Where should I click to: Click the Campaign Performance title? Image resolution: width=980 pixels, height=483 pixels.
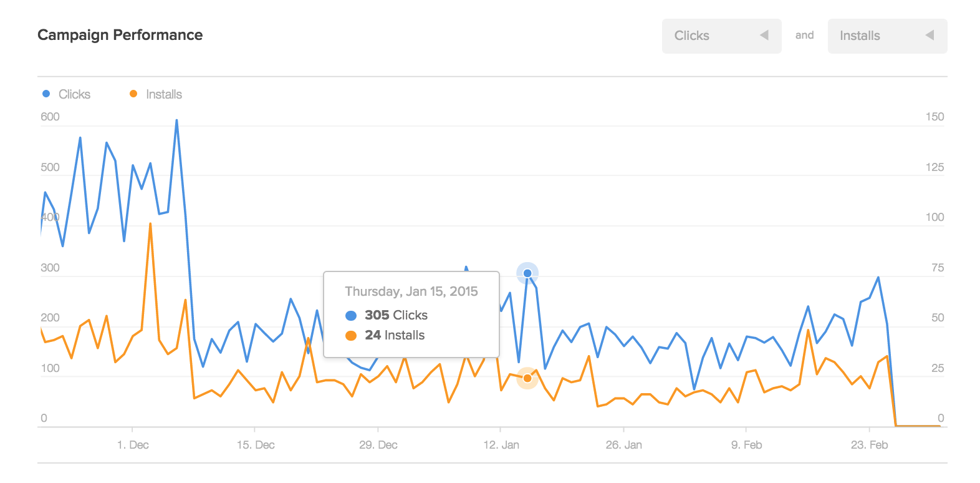(120, 35)
